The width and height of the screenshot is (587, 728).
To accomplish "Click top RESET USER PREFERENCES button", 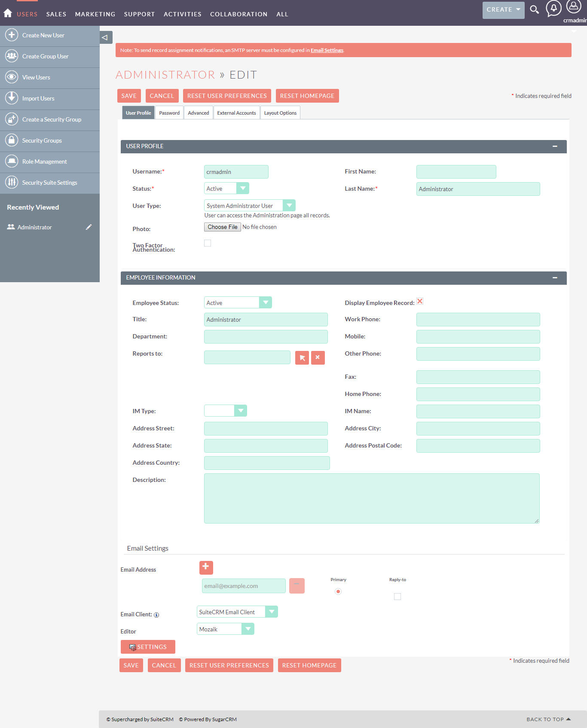I will [227, 96].
